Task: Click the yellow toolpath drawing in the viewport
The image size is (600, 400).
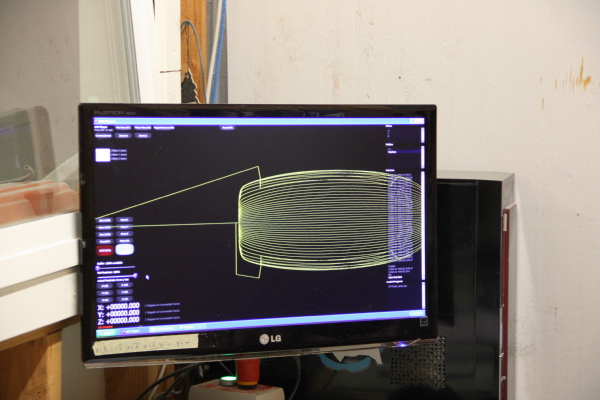Action: 329,220
